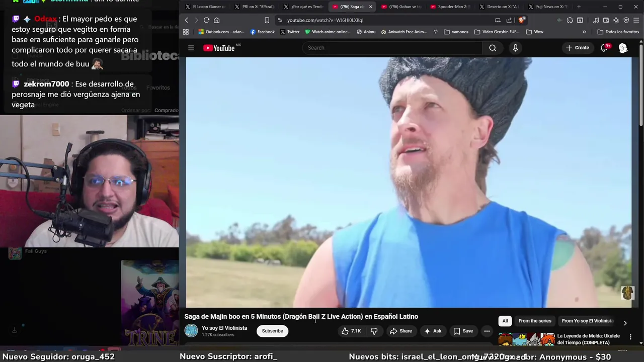Viewport: 644px width, 362px height.
Task: Subscribe to Yo soy El Violinista
Action: [272, 331]
